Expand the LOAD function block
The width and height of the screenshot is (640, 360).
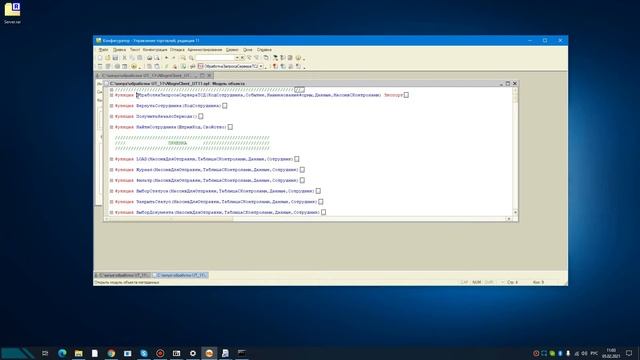coord(111,159)
